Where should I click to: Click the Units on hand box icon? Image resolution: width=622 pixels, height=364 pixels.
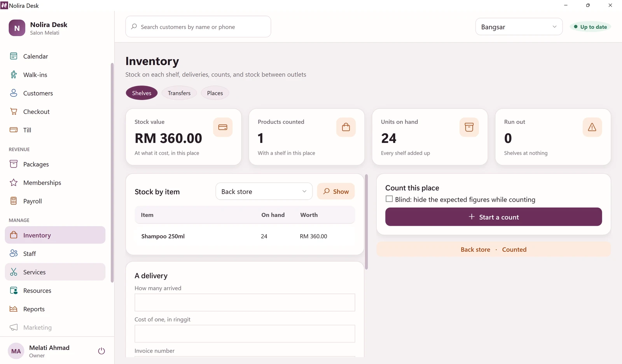click(x=469, y=127)
